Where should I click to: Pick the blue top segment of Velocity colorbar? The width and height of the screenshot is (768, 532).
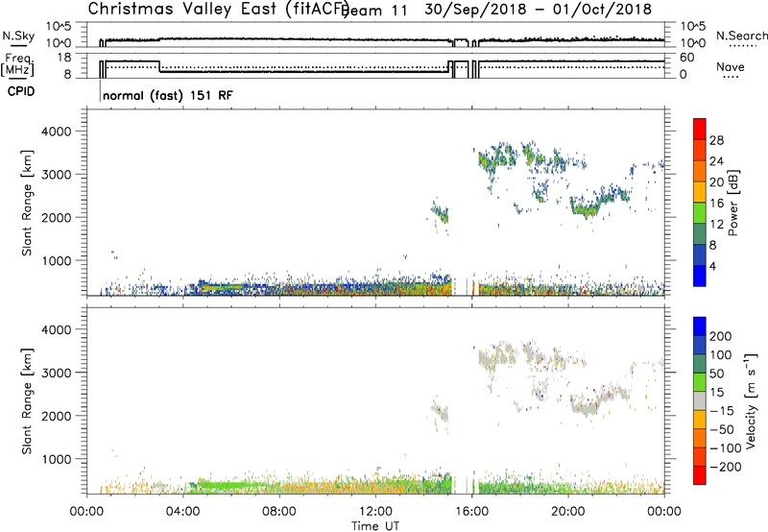[700, 326]
